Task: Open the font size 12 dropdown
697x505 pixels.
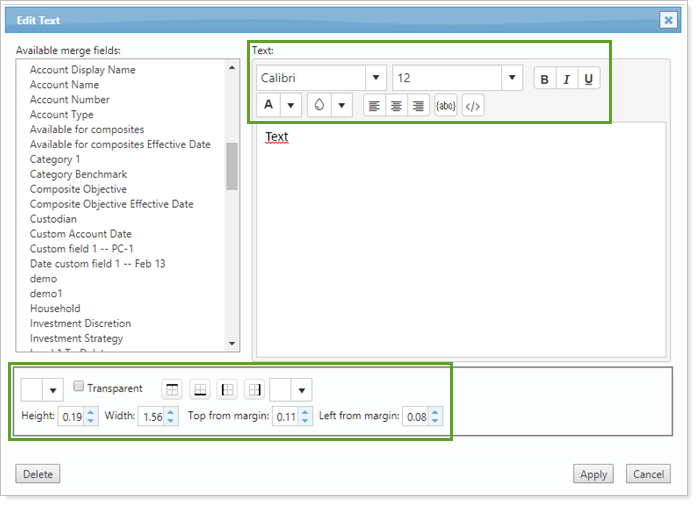Action: click(x=513, y=78)
